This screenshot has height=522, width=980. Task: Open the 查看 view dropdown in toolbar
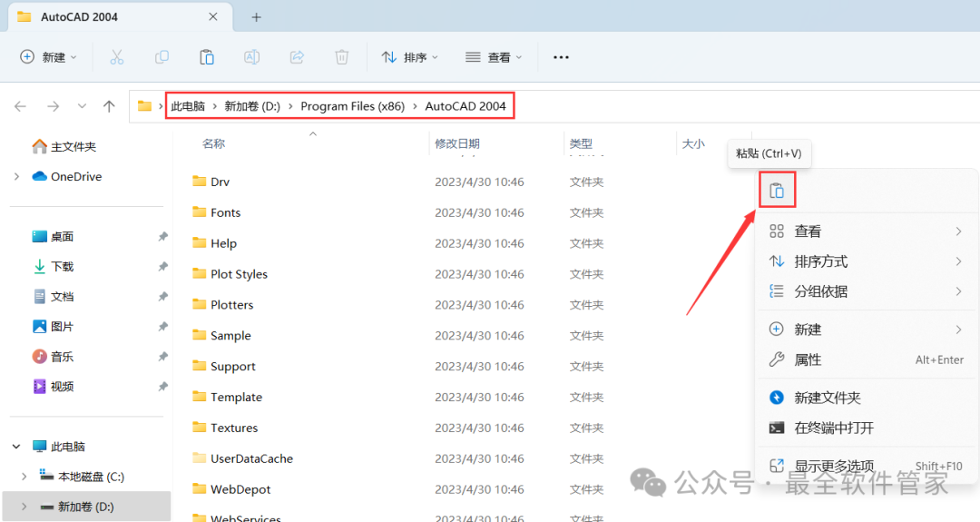tap(494, 57)
